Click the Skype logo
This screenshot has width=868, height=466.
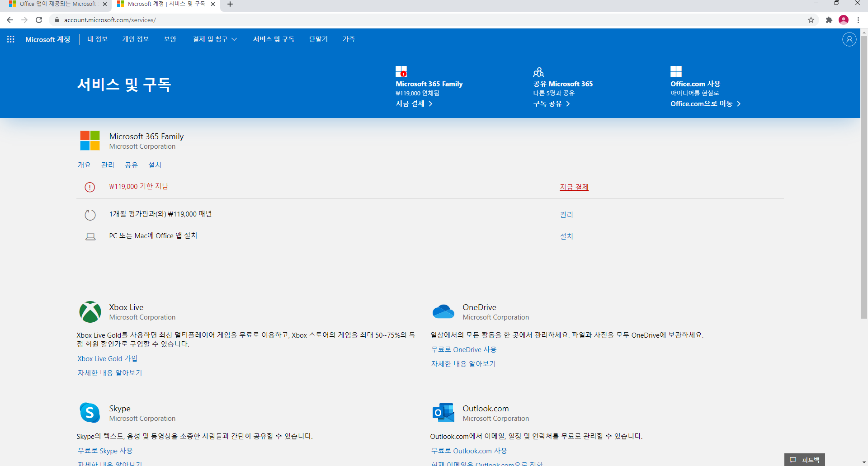tap(90, 413)
